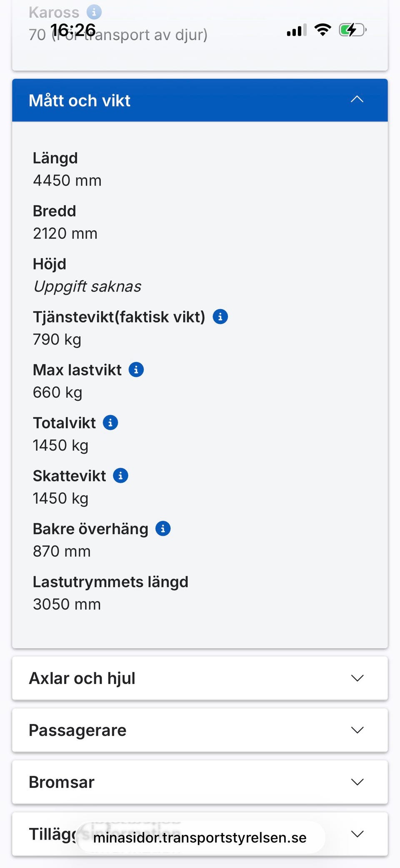Expand the Passagerare section
The height and width of the screenshot is (868, 400).
pyautogui.click(x=357, y=730)
